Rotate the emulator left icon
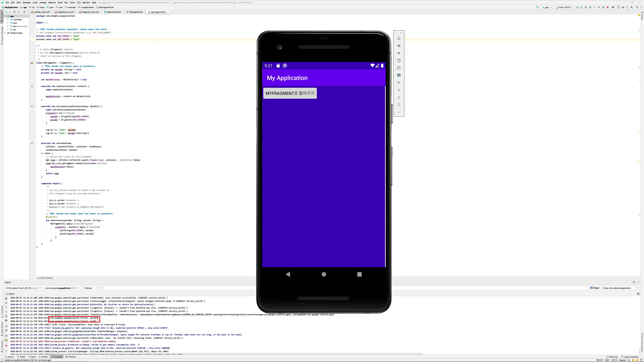This screenshot has height=362, width=644. coord(399,61)
